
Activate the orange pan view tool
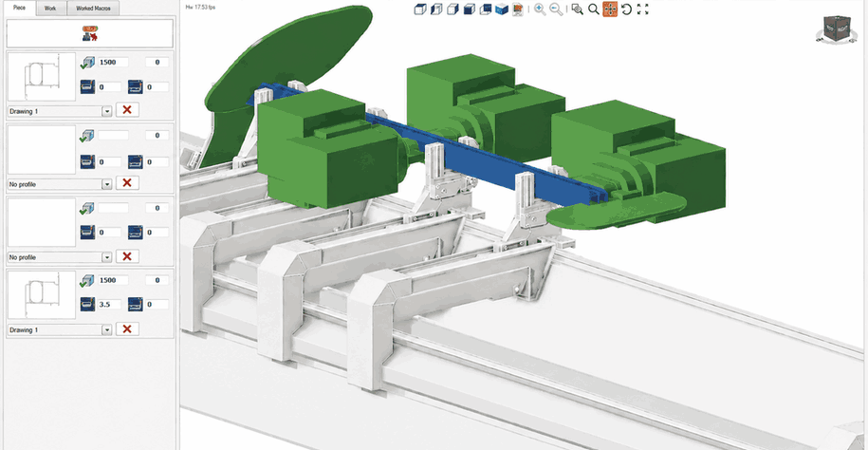tap(610, 9)
